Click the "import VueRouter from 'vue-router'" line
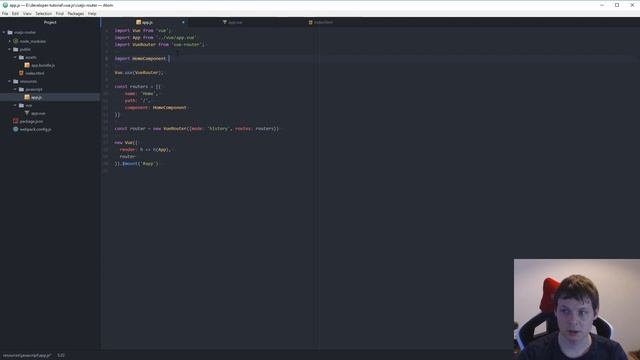The height and width of the screenshot is (360, 640). point(160,44)
